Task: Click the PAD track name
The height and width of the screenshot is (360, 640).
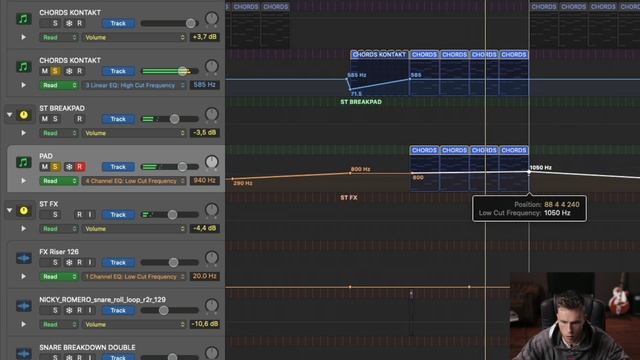Action: (46, 156)
